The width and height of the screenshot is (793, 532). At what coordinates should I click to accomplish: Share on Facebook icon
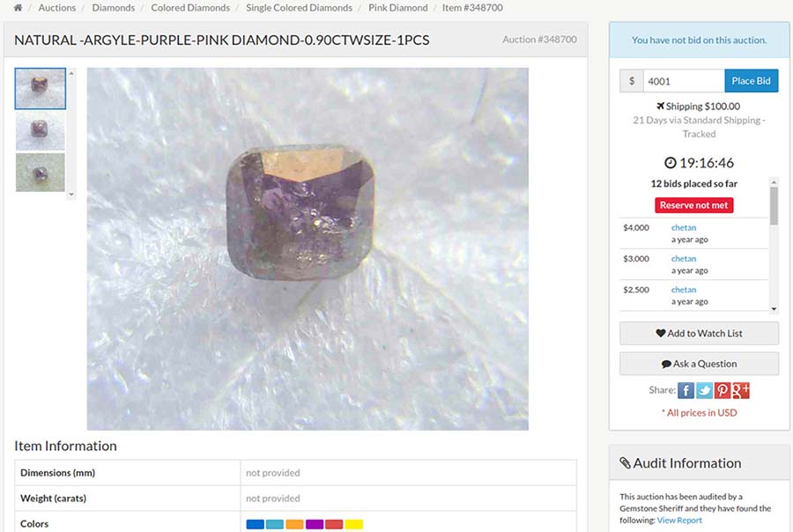[686, 390]
